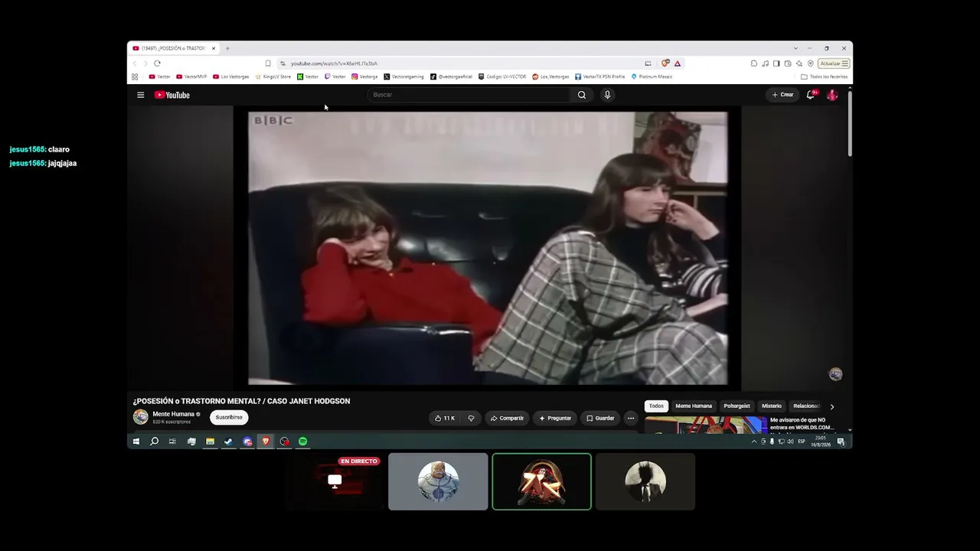
Task: Open the browser playlist music icon
Action: (x=765, y=64)
